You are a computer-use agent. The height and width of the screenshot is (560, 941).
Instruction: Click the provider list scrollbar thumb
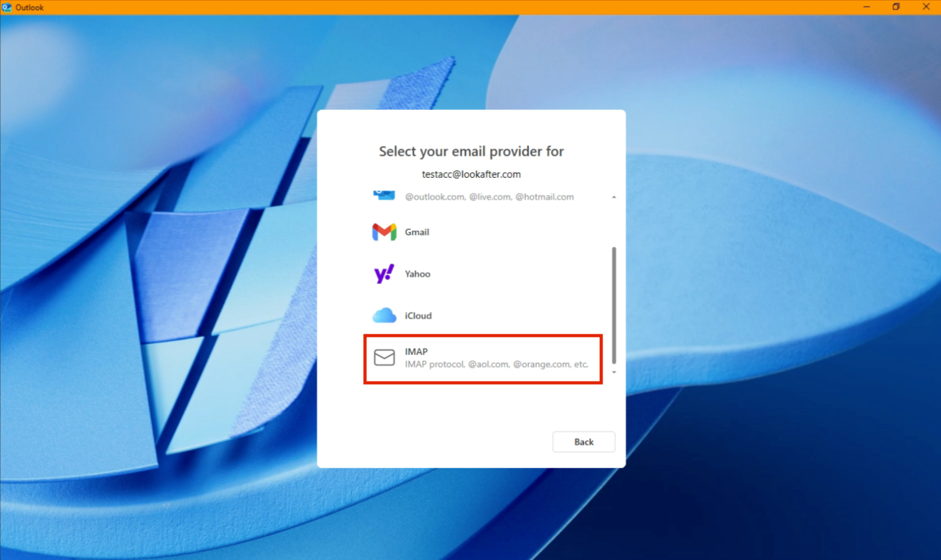(x=614, y=305)
